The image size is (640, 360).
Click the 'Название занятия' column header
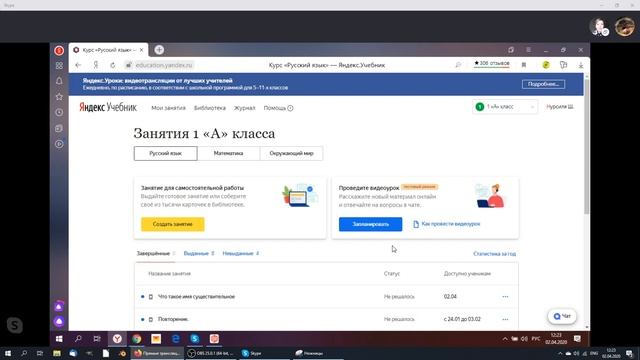(x=169, y=273)
